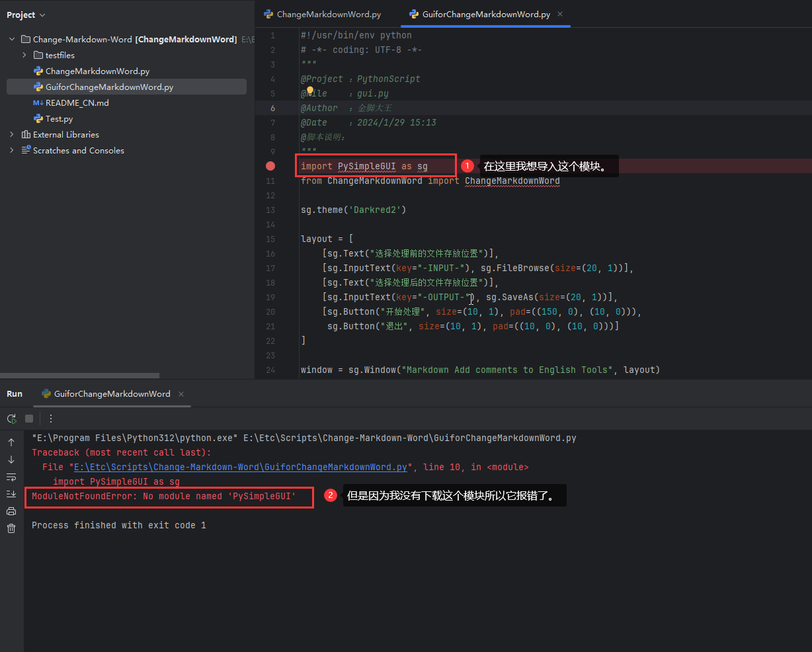Image resolution: width=812 pixels, height=652 pixels.
Task: Click the Scratches and Consoles label
Action: click(x=79, y=150)
